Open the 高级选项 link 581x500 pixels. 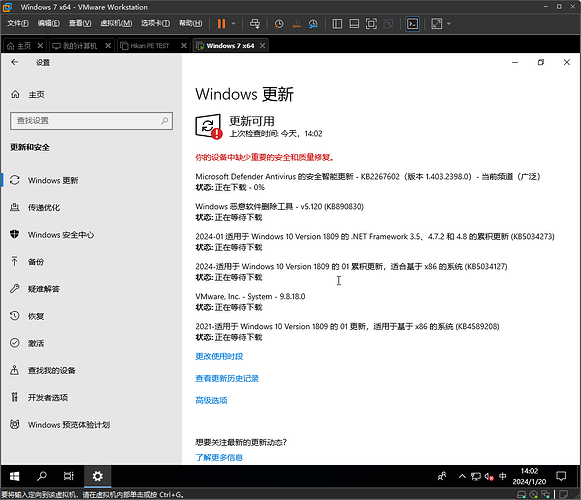pos(211,401)
